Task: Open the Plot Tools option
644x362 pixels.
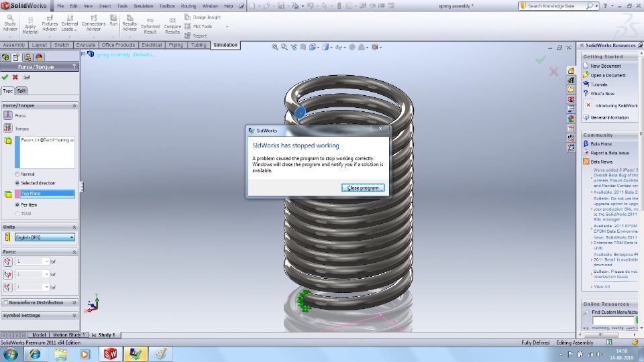Action: (199, 26)
